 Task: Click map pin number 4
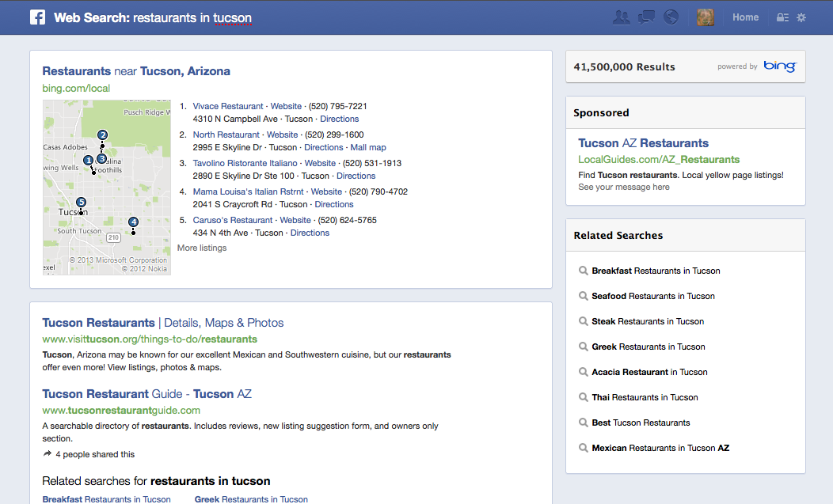133,222
